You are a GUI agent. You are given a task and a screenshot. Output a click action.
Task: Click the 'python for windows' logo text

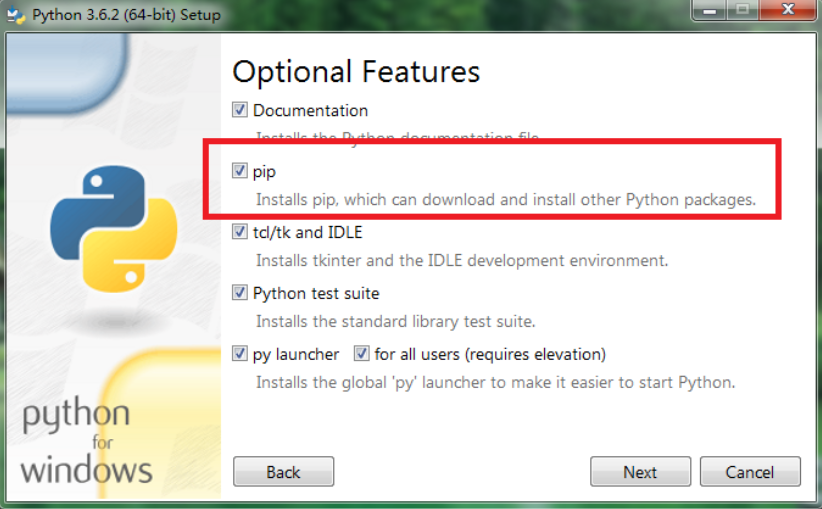pyautogui.click(x=86, y=441)
